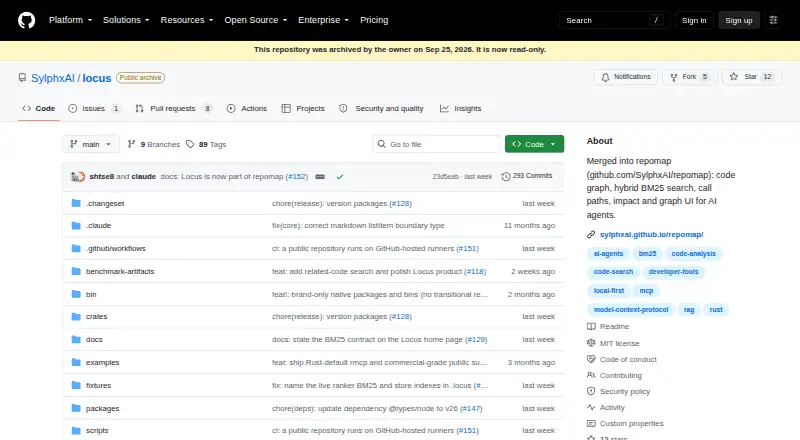Open pull request #152 link

pyautogui.click(x=296, y=177)
